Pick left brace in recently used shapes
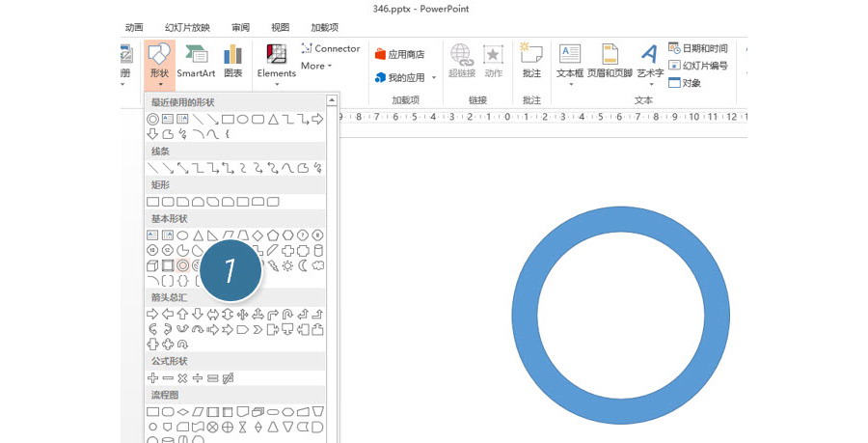Viewport: 868px width, 443px height. click(x=228, y=134)
